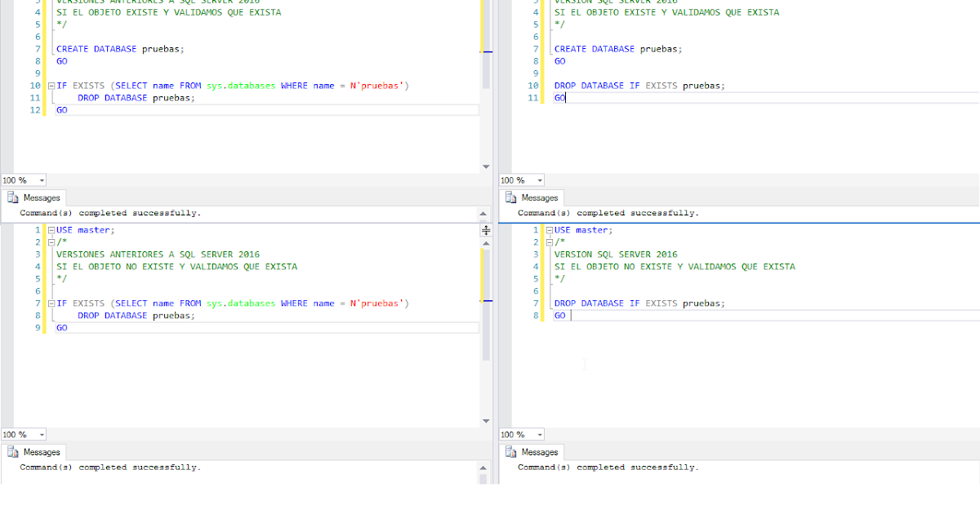The image size is (980, 514).
Task: Click the scroll-down arrow on bottom-left editor scrollbar
Action: tap(485, 421)
